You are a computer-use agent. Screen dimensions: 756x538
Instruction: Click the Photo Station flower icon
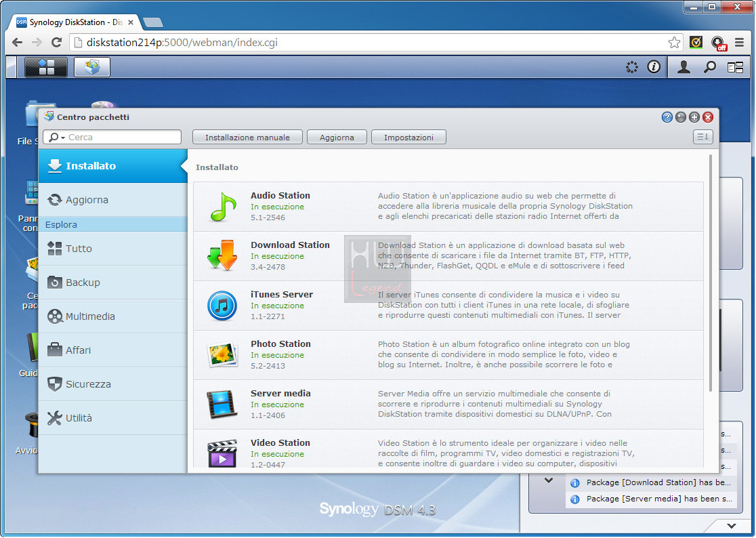(222, 355)
